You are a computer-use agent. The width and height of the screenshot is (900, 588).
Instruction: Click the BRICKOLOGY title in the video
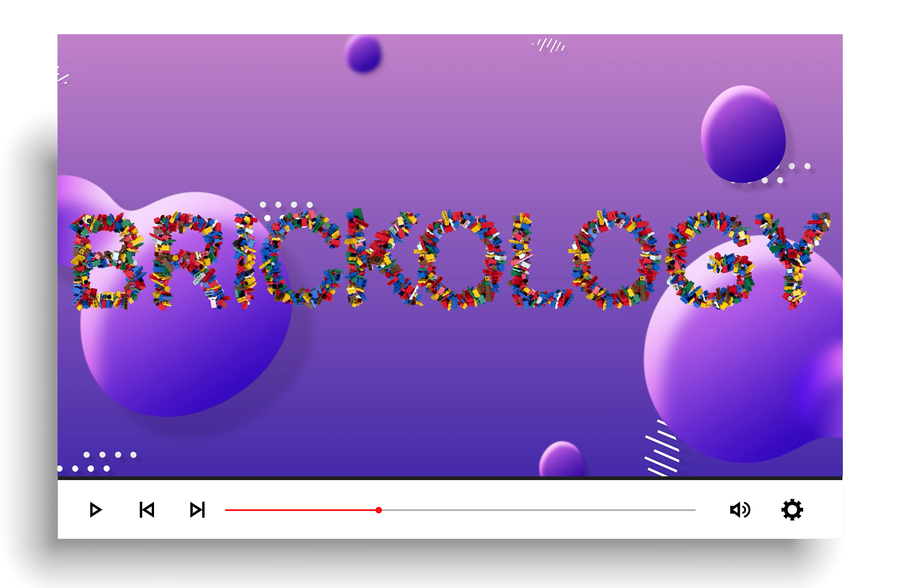point(450,260)
